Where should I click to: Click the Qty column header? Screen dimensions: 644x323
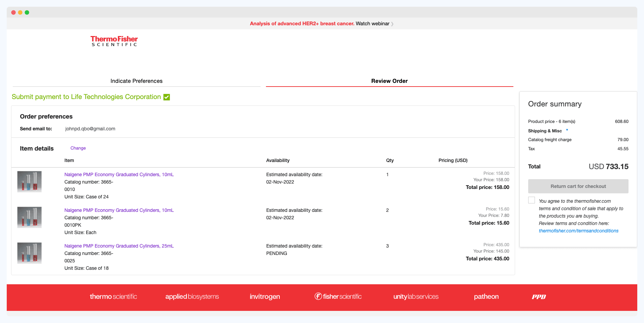pos(390,160)
